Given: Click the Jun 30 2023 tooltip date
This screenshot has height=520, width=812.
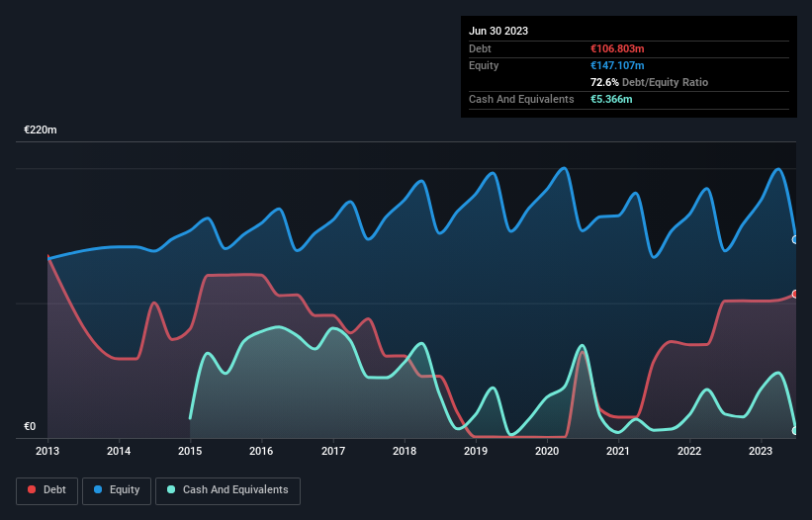Looking at the screenshot, I should (498, 31).
